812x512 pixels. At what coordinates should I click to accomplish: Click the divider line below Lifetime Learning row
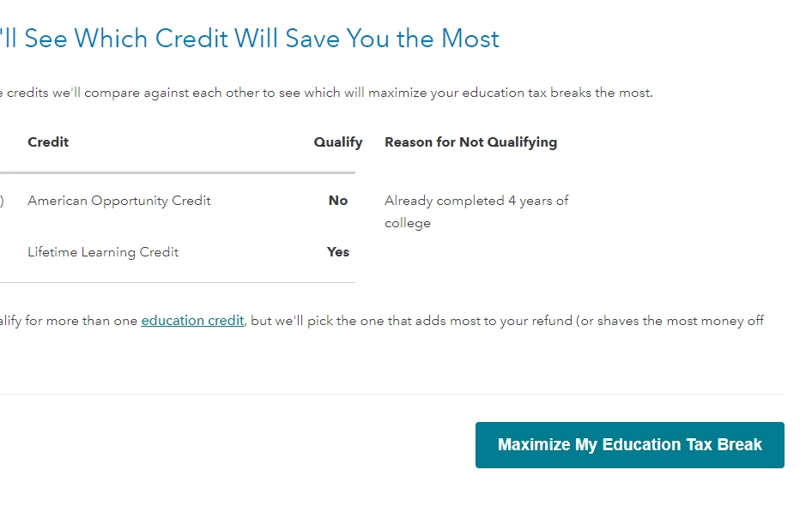(178, 282)
